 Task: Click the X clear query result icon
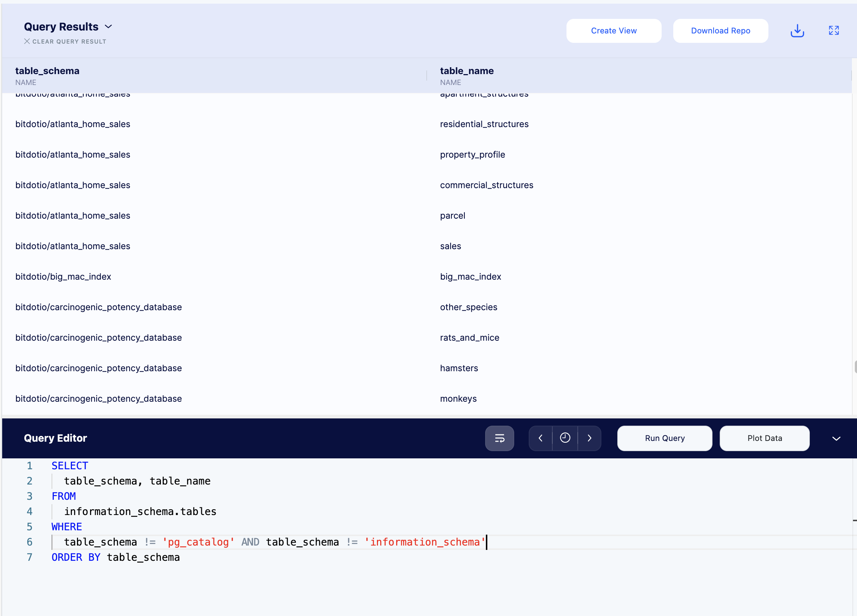tap(27, 41)
